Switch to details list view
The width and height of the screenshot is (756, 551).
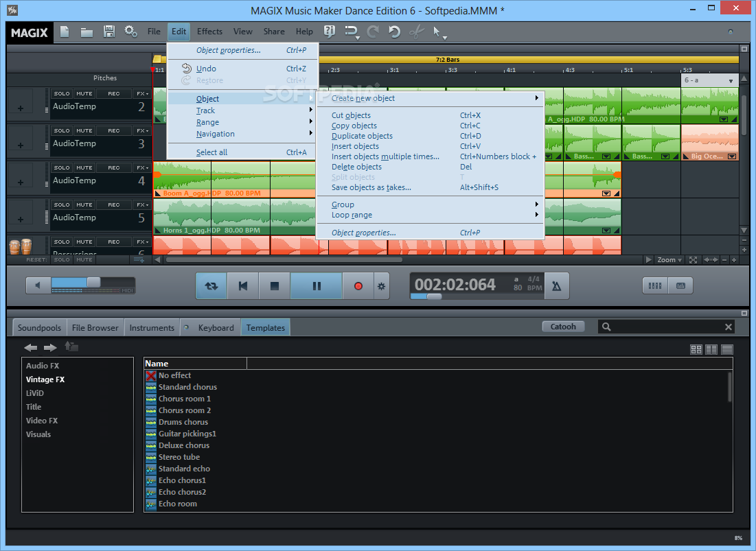tap(727, 349)
